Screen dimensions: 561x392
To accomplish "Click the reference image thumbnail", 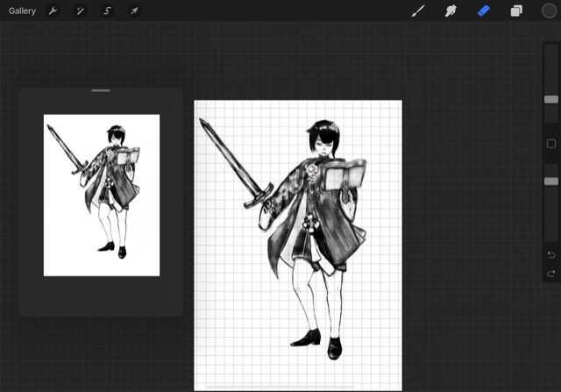I will pos(102,195).
